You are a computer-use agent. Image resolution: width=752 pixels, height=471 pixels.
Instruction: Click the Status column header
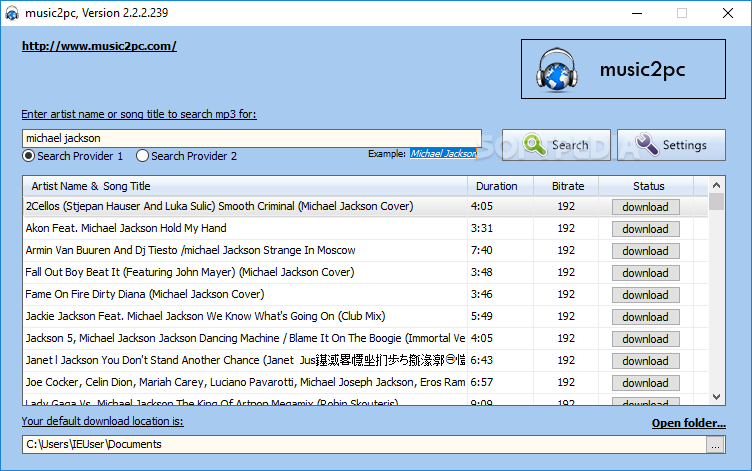click(646, 186)
